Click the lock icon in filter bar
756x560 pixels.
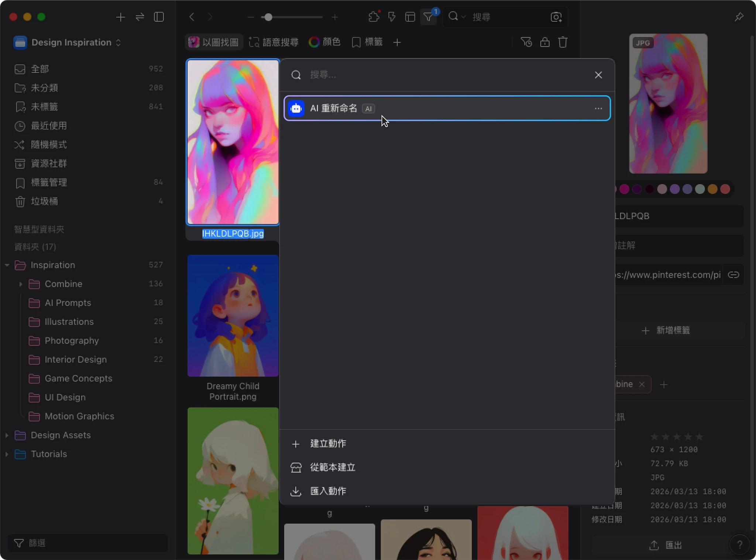click(544, 42)
